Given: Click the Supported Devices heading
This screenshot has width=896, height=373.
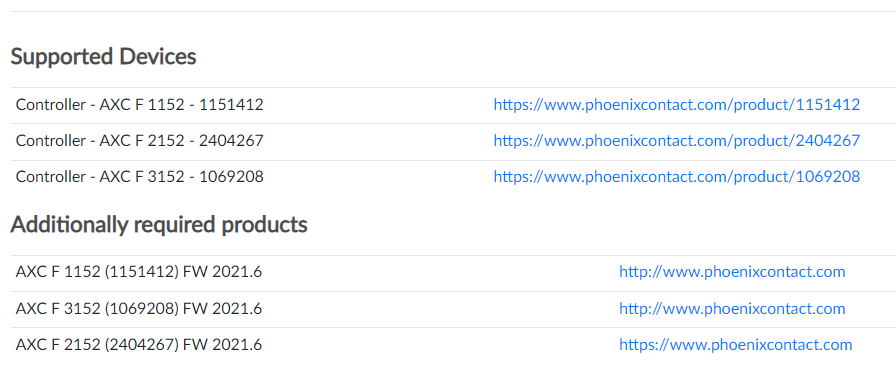Looking at the screenshot, I should pyautogui.click(x=103, y=57).
